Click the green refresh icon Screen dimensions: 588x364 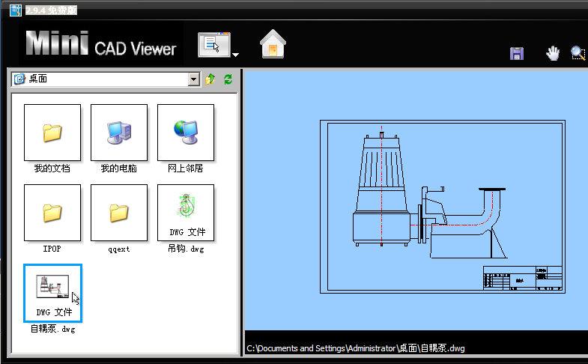coord(228,79)
